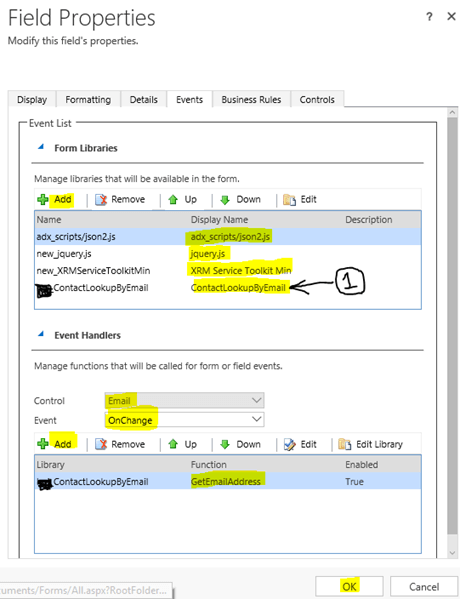Edit the selected event handler

point(300,444)
